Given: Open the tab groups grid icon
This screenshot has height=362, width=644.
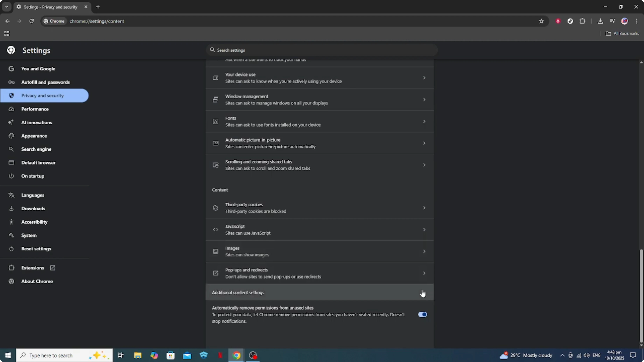Looking at the screenshot, I should (x=6, y=33).
